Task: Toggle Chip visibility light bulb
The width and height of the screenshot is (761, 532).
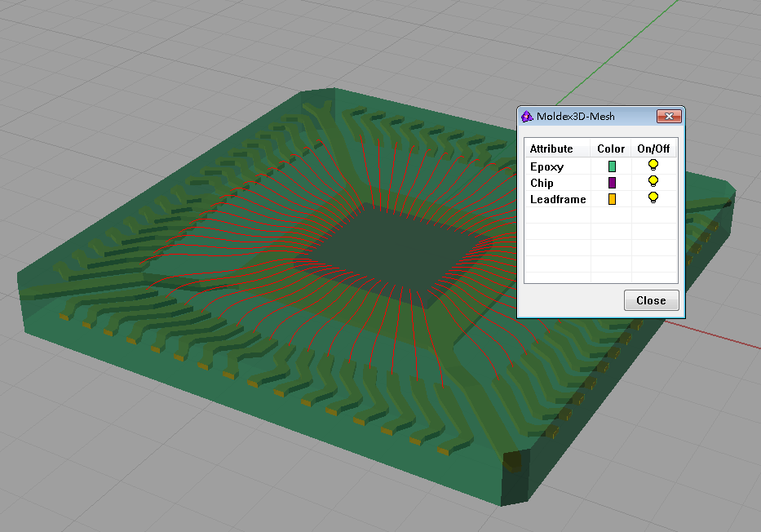Action: click(653, 181)
